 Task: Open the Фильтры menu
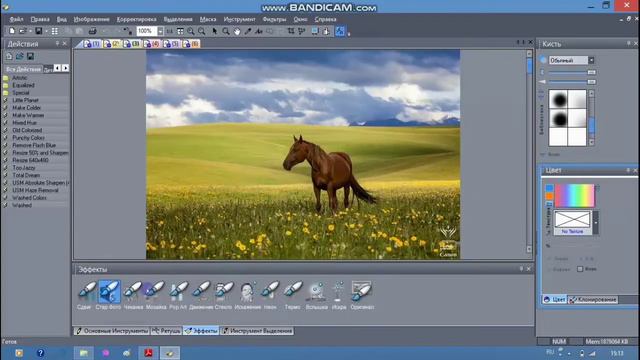point(274,19)
